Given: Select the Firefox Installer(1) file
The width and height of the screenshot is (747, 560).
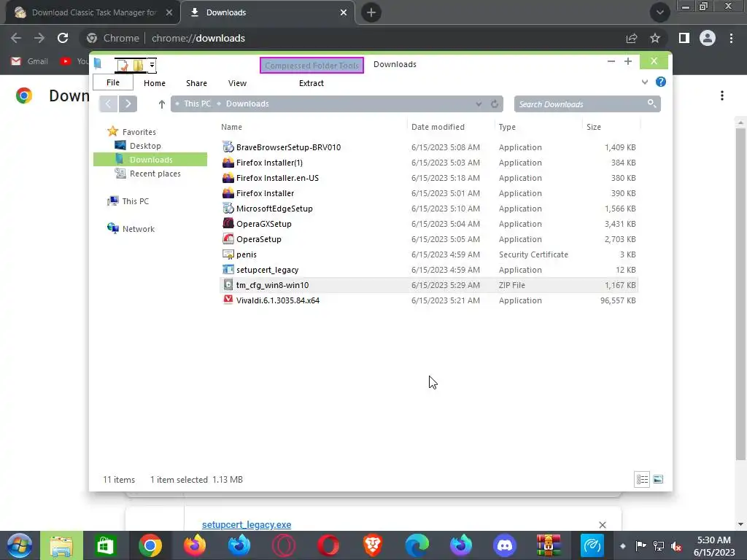Looking at the screenshot, I should (x=269, y=163).
